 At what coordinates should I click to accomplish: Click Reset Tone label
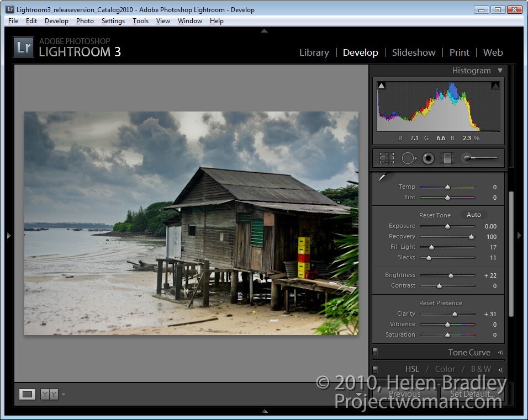[x=435, y=215]
